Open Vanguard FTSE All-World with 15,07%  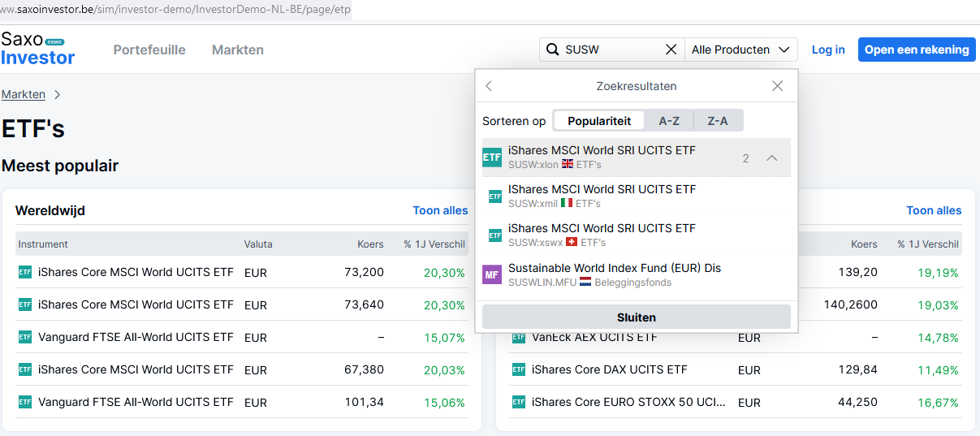click(x=242, y=337)
